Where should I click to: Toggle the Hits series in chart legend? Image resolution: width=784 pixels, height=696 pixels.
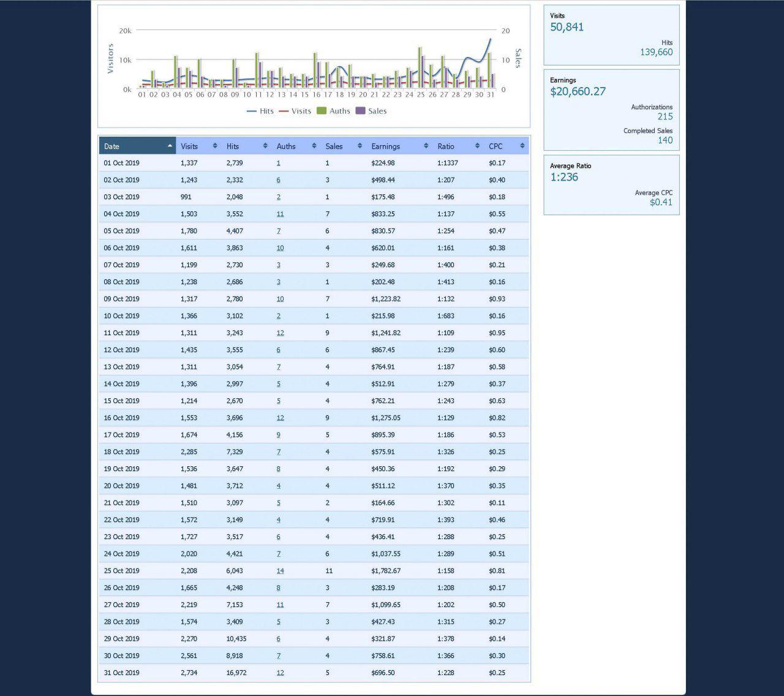point(260,111)
